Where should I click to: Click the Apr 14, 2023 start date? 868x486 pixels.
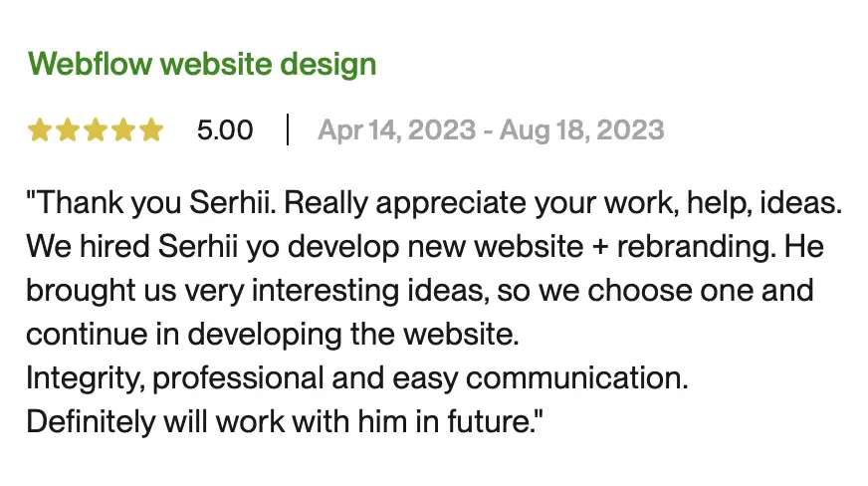[x=397, y=130]
